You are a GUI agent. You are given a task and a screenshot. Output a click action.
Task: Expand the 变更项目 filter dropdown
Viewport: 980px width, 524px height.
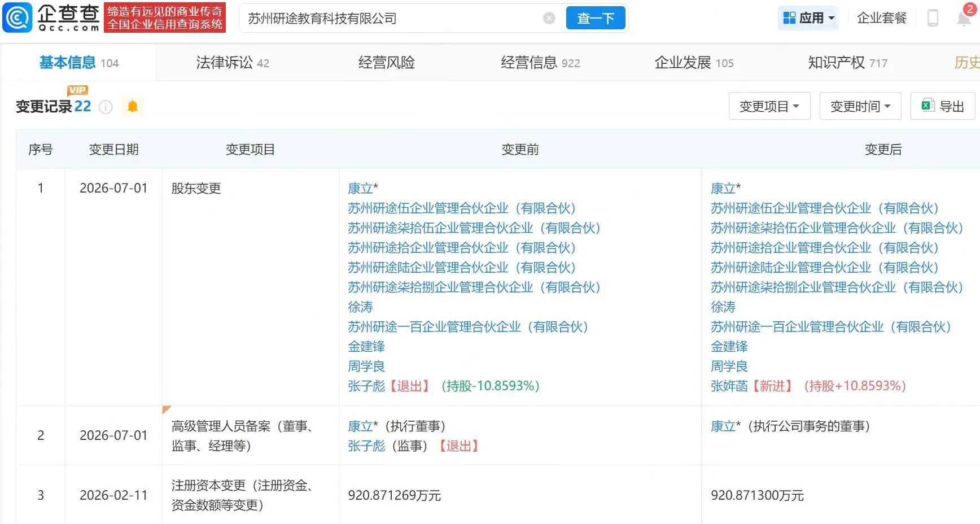[x=769, y=106]
